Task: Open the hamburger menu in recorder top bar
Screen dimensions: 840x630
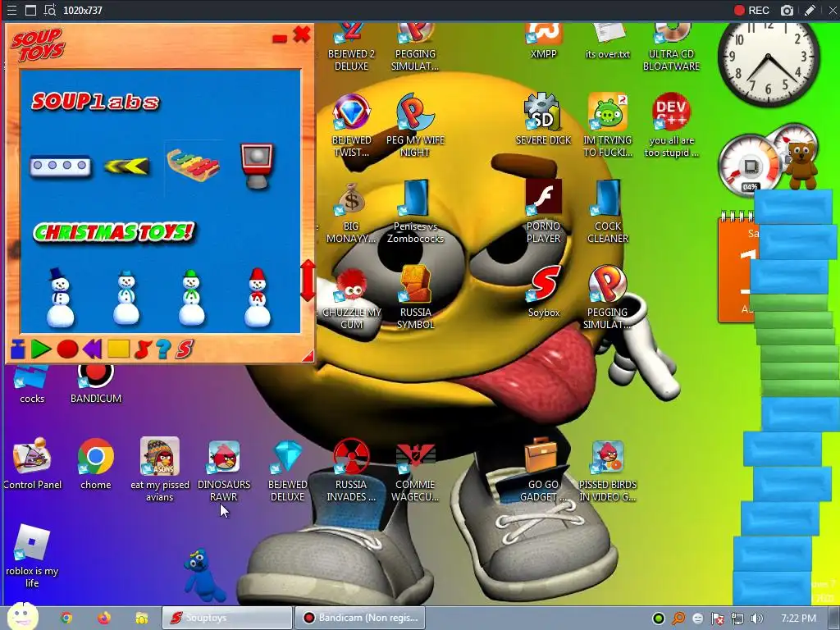Action: click(11, 10)
